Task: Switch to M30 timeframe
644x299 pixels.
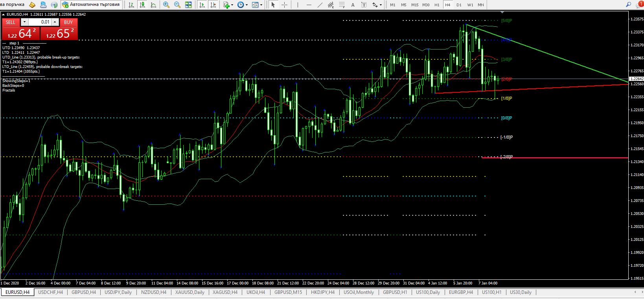Action: click(426, 5)
